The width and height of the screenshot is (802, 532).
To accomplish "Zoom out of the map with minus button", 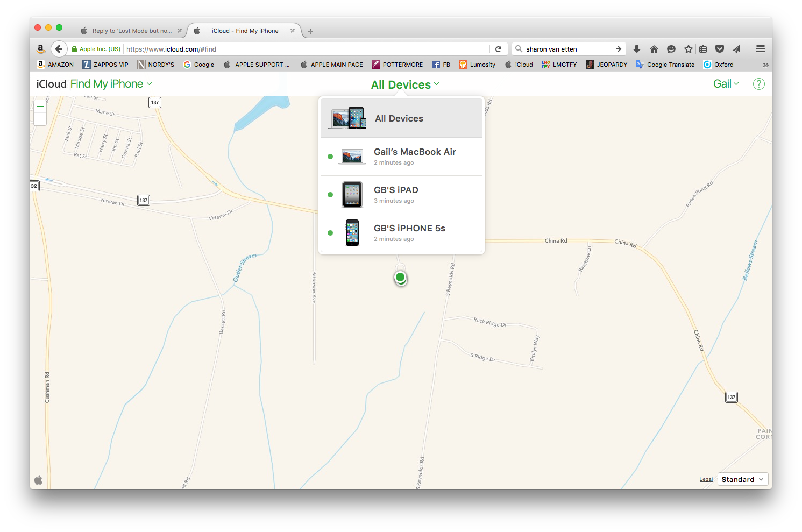I will pyautogui.click(x=40, y=119).
